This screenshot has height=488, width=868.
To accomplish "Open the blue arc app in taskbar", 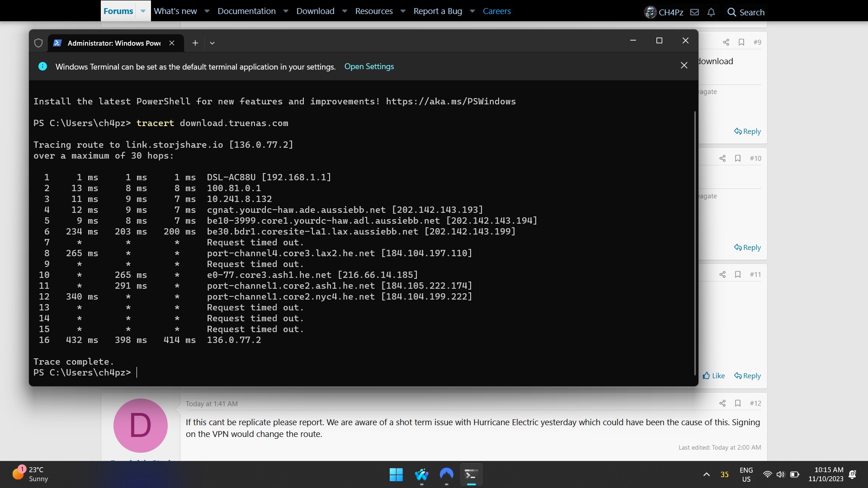I will 447,474.
